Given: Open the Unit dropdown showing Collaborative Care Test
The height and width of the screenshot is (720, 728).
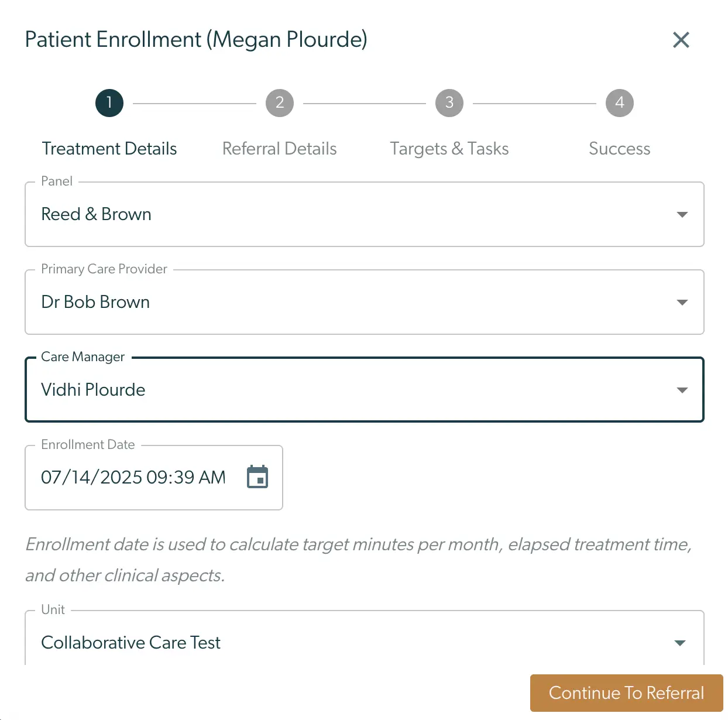Looking at the screenshot, I should 364,642.
